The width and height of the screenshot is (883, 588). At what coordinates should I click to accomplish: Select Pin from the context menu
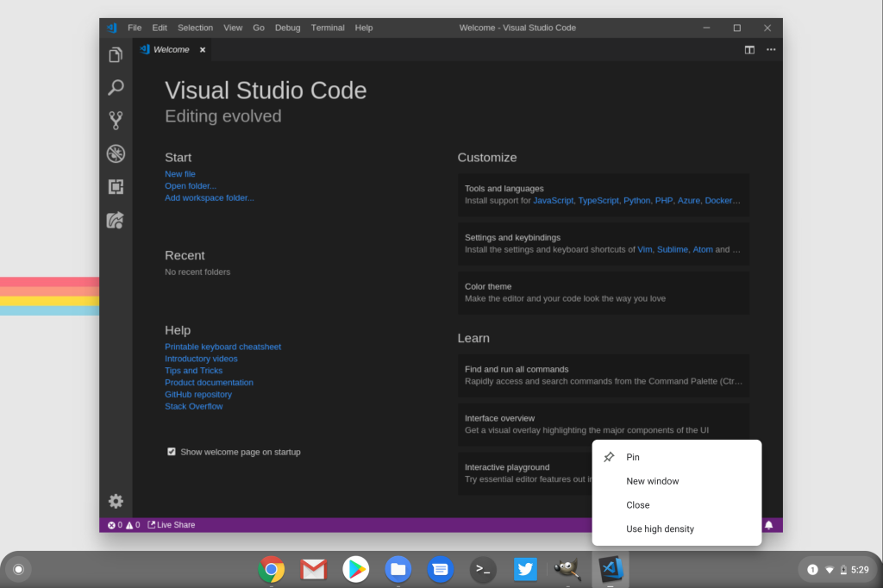tap(633, 457)
